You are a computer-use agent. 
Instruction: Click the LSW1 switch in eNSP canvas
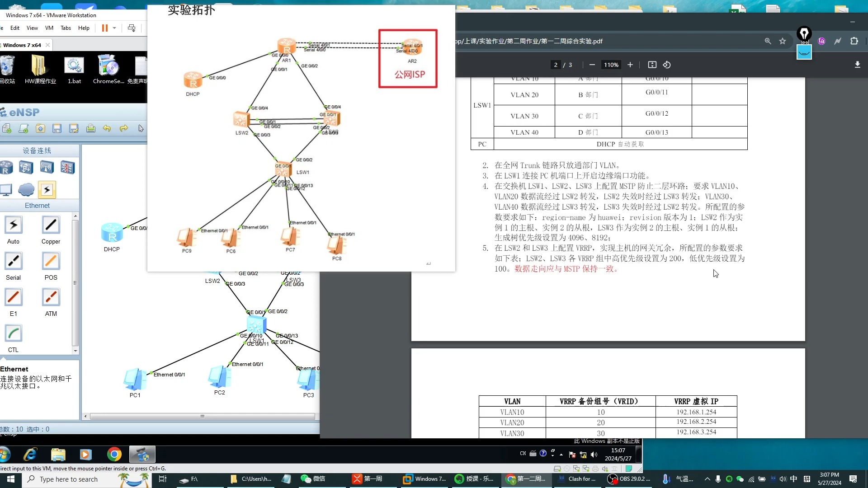pos(256,325)
